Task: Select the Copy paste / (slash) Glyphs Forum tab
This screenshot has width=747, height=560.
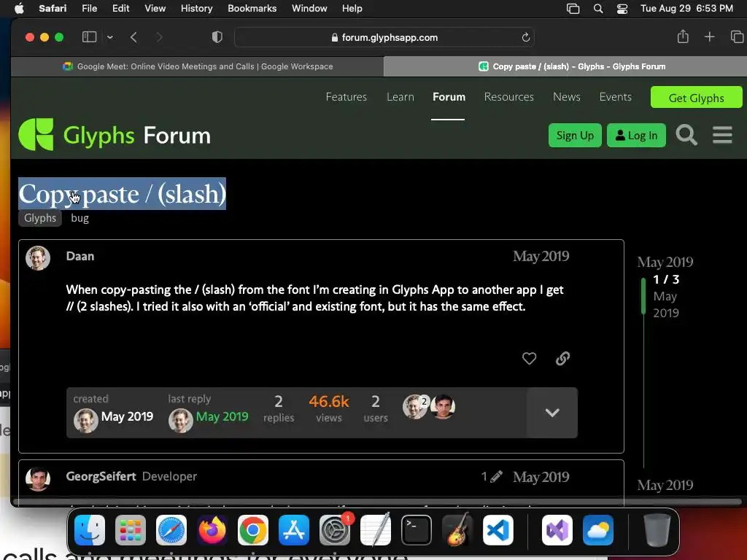Action: [x=565, y=66]
